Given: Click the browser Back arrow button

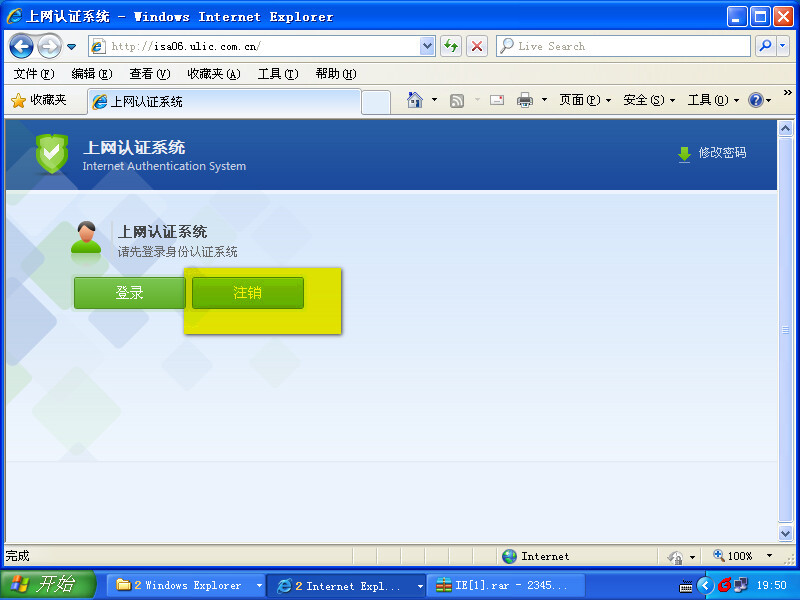Looking at the screenshot, I should pos(22,46).
